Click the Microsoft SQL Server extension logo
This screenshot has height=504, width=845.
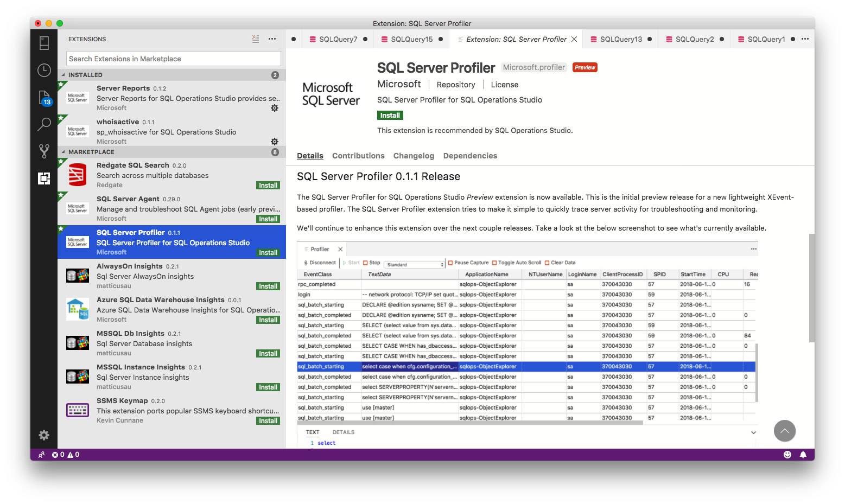click(331, 94)
